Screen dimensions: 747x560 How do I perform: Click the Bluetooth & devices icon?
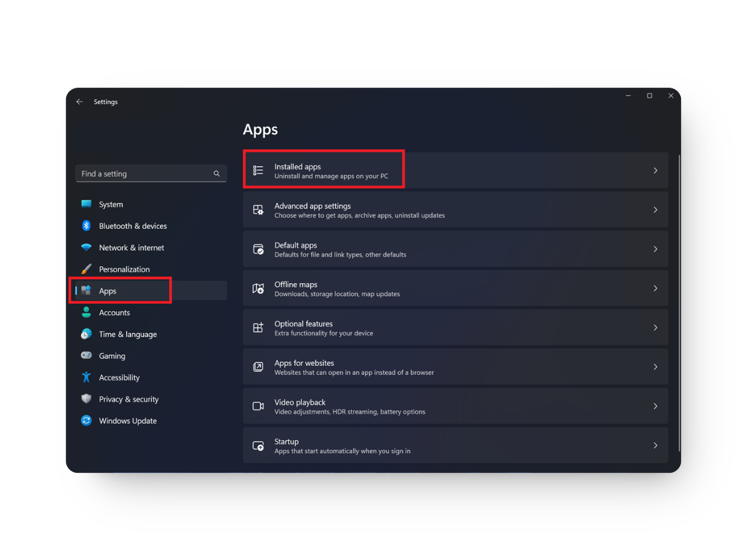[x=86, y=226]
